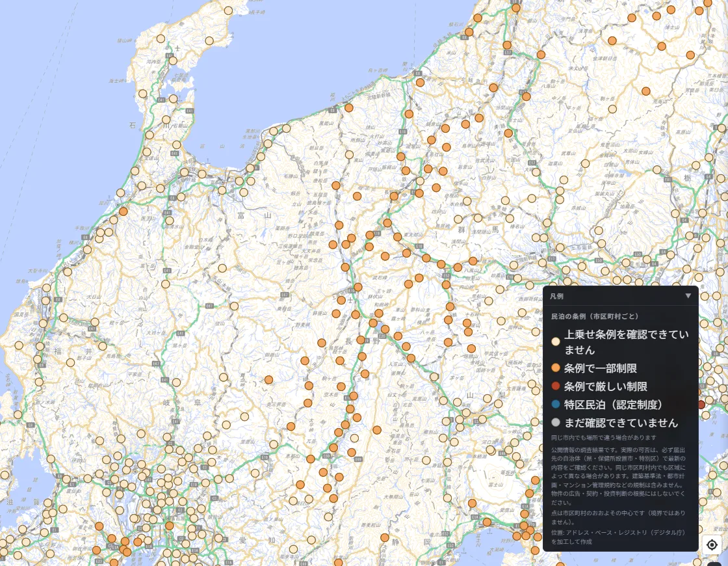728x566 pixels.
Task: Click the blue swatch for 特区民泊
Action: pos(555,404)
